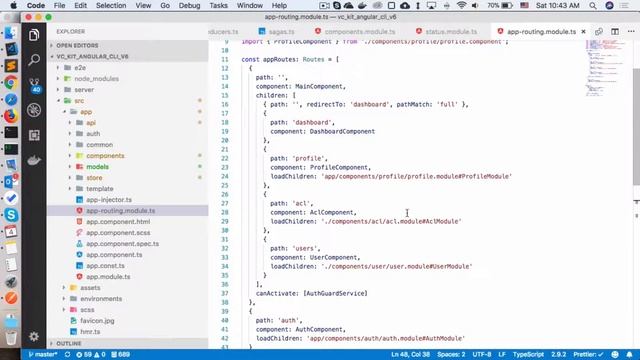Click the Open Changes icon in the editor toolbar

[x=599, y=31]
